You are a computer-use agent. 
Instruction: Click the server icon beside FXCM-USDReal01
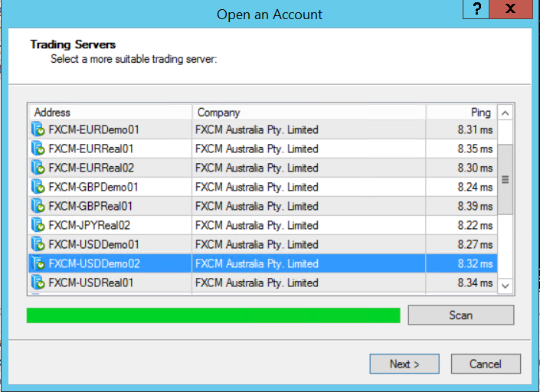pos(38,283)
